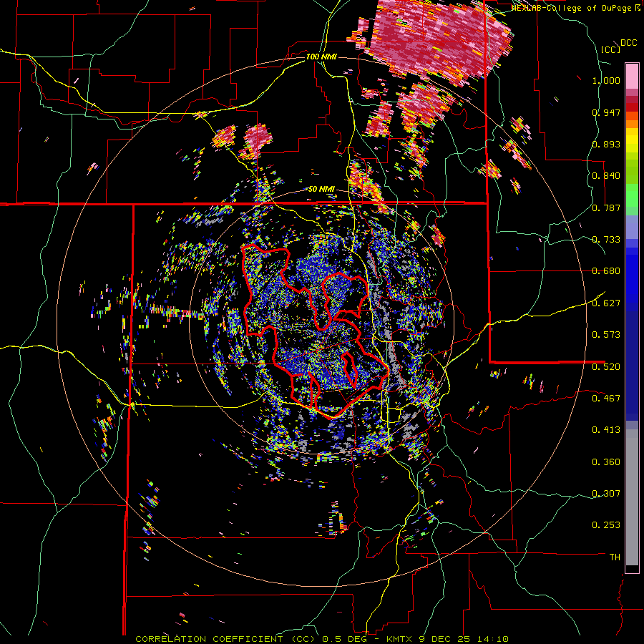This screenshot has height=644, width=644.
Task: Select the 0.360 legend value
Action: coord(606,462)
